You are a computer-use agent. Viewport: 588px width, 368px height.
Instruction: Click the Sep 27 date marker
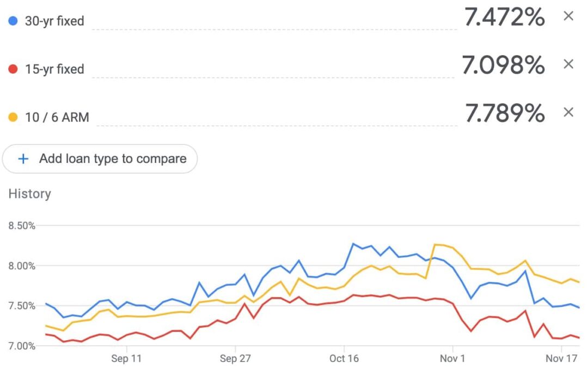[235, 358]
